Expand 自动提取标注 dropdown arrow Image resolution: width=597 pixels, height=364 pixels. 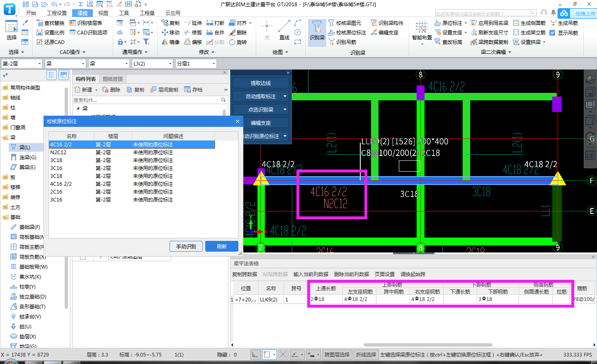pyautogui.click(x=285, y=96)
